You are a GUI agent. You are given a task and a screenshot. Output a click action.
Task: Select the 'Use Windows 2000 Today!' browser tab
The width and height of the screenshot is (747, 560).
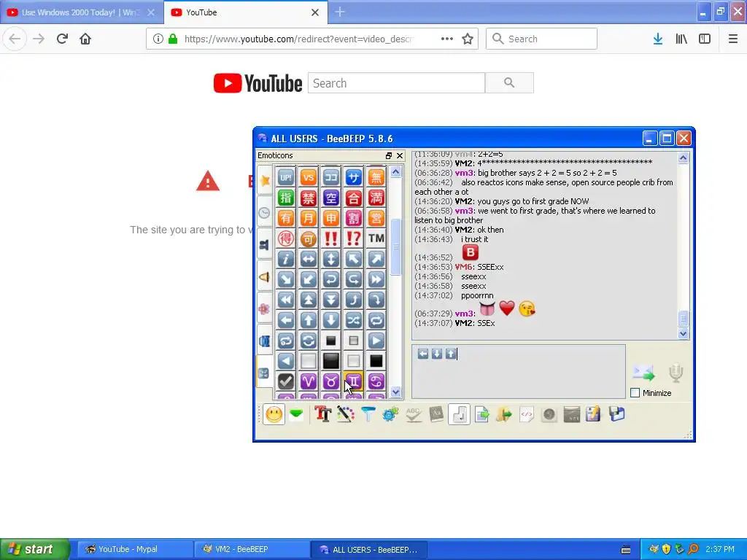click(82, 12)
